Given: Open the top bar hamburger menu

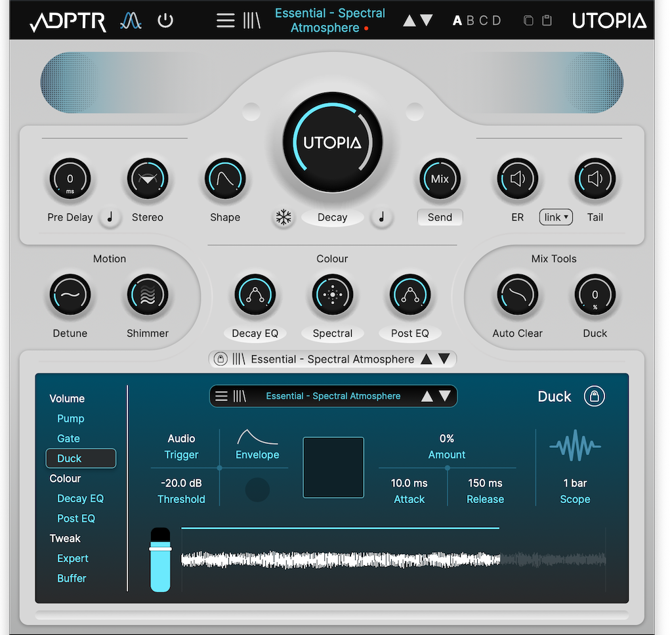Looking at the screenshot, I should click(x=226, y=20).
